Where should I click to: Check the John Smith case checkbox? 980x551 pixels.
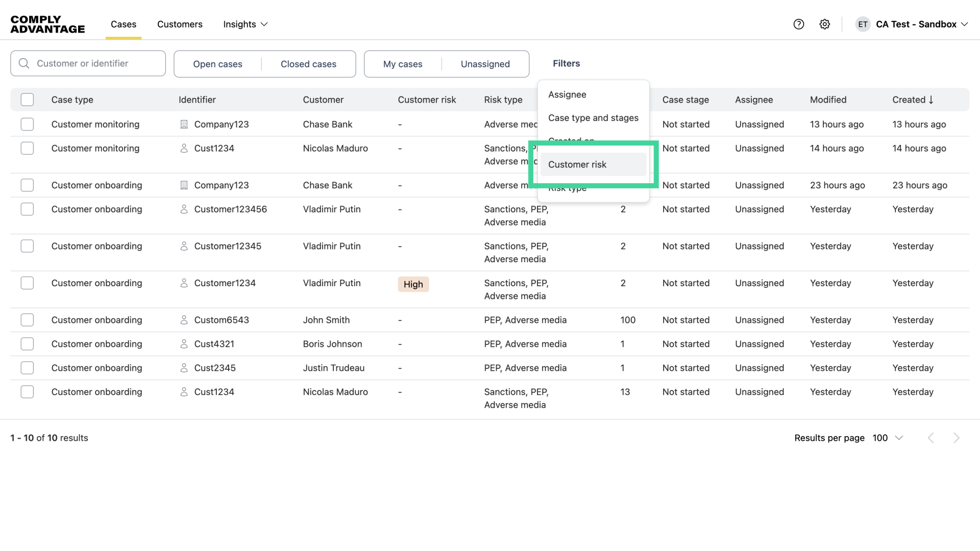click(27, 320)
